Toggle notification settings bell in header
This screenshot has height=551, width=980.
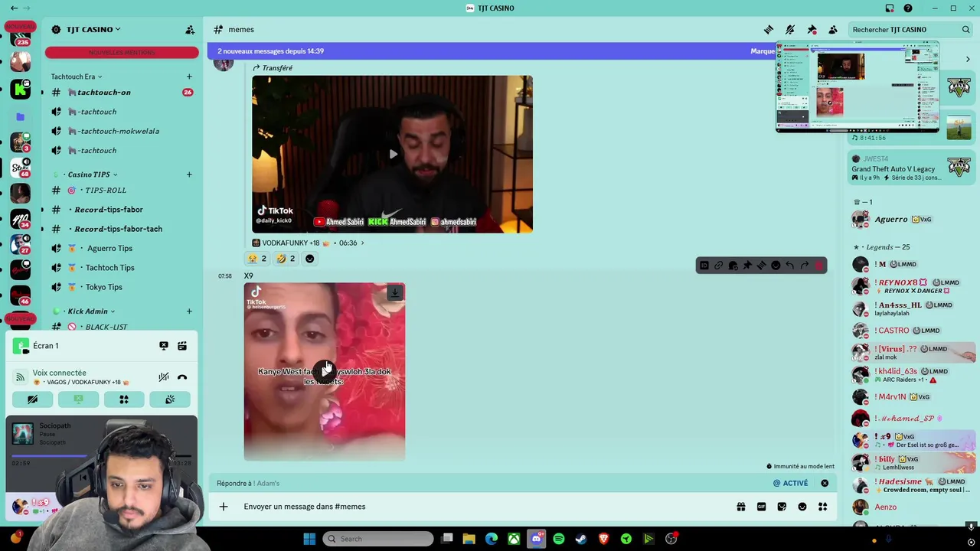coord(790,29)
